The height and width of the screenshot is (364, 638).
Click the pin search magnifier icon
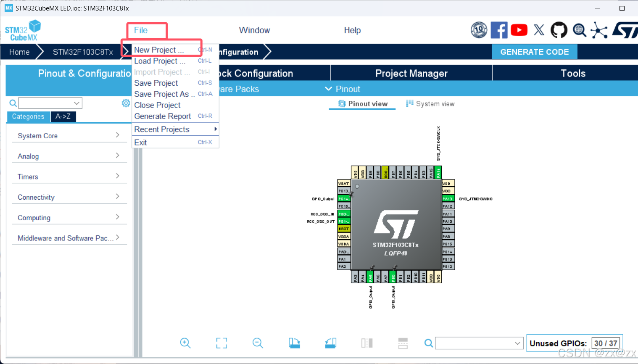click(428, 343)
